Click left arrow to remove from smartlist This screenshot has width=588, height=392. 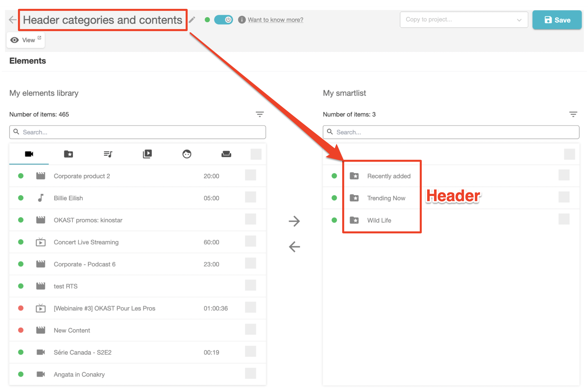pos(294,246)
